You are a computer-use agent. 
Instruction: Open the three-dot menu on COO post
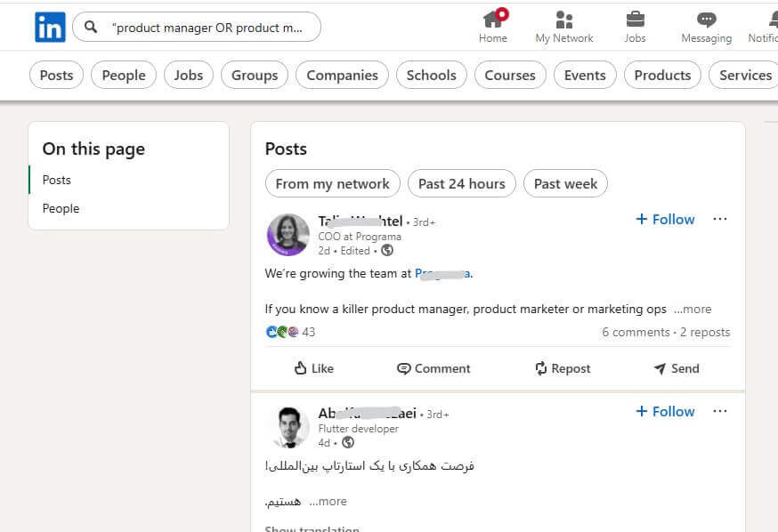click(x=720, y=219)
